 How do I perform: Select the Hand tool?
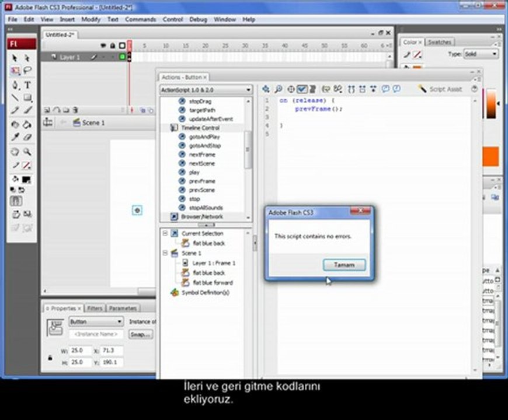(15, 152)
